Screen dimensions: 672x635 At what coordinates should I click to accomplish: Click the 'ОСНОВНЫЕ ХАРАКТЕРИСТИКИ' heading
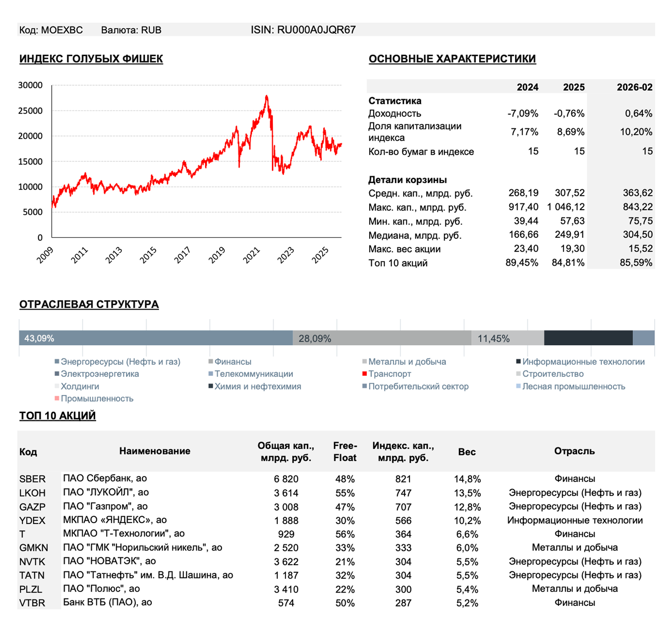(452, 59)
